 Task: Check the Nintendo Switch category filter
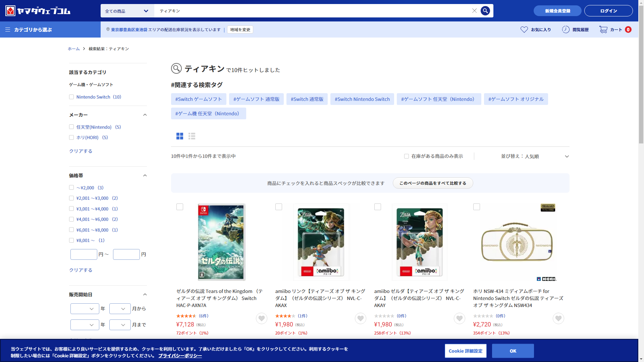click(x=71, y=97)
